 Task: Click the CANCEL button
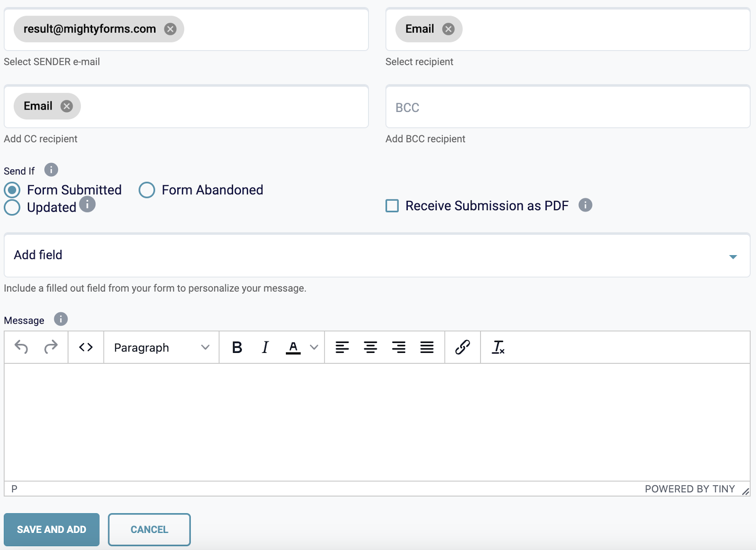tap(149, 529)
